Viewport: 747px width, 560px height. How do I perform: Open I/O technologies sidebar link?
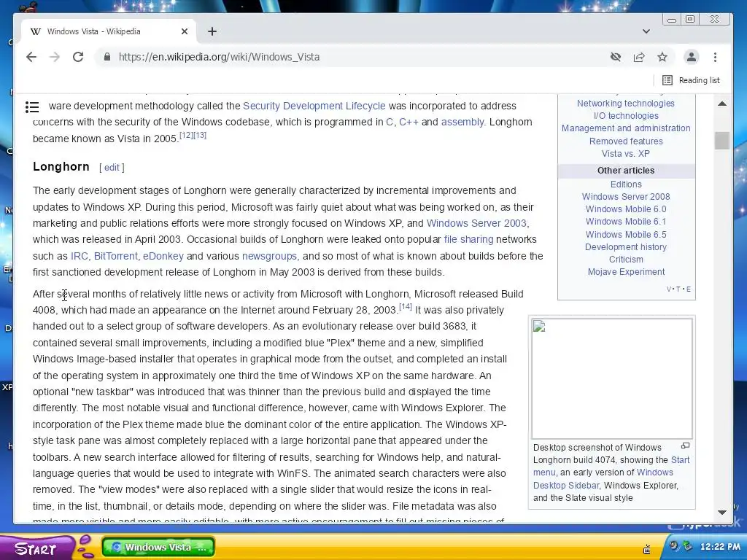click(x=625, y=116)
